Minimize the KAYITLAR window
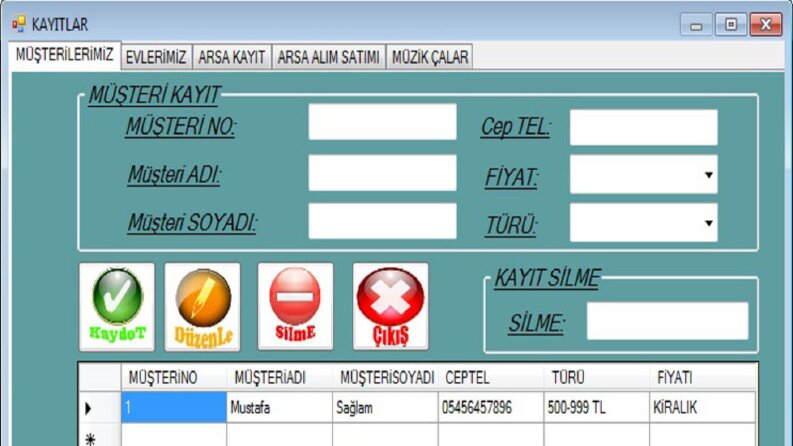 [x=696, y=25]
